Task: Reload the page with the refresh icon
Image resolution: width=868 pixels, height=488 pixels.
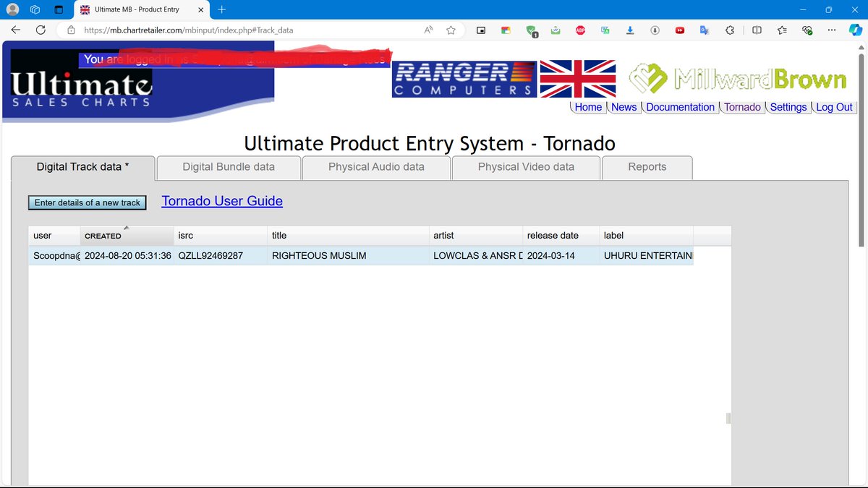Action: (41, 30)
